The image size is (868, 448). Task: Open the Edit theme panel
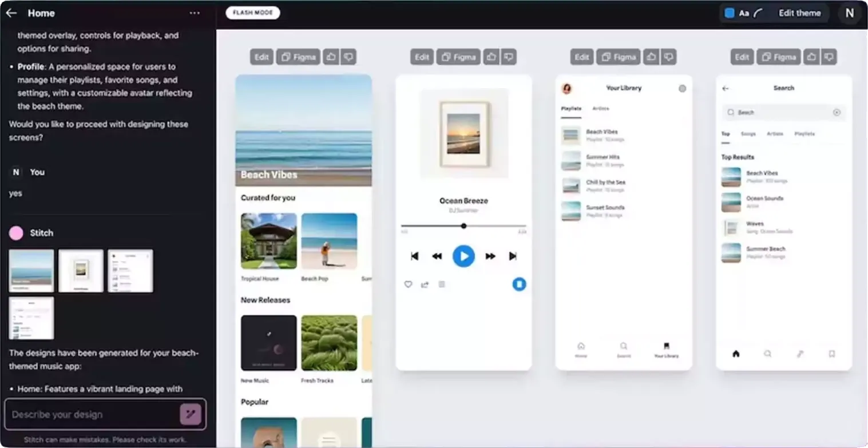click(799, 13)
